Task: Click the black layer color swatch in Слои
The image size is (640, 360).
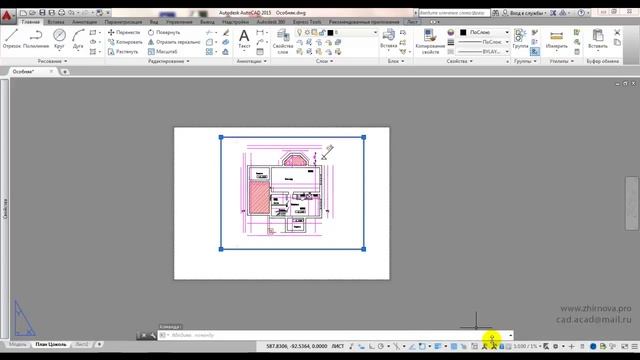Action: click(330, 32)
